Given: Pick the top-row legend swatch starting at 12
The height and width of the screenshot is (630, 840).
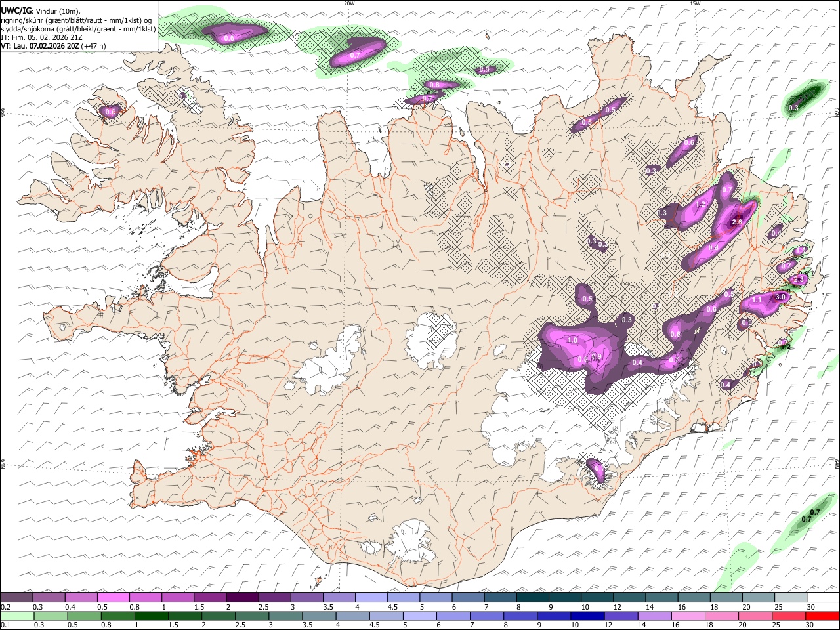Looking at the screenshot, I should [x=629, y=598].
